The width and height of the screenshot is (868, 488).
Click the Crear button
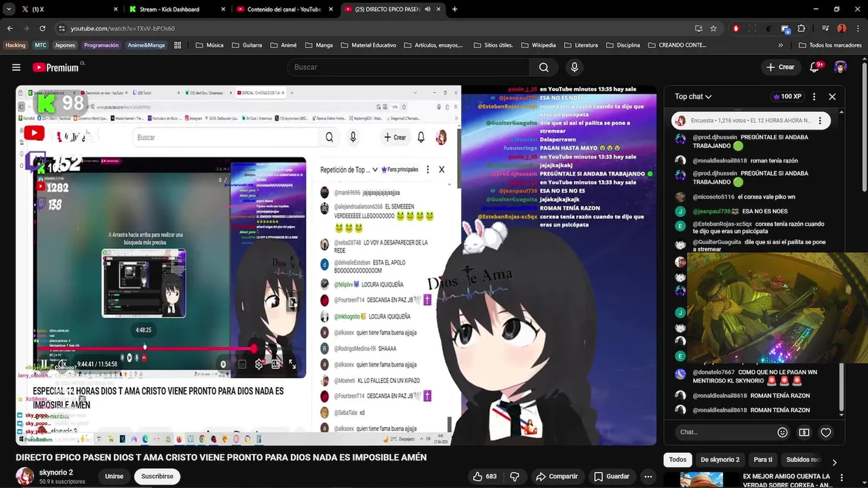tap(781, 67)
